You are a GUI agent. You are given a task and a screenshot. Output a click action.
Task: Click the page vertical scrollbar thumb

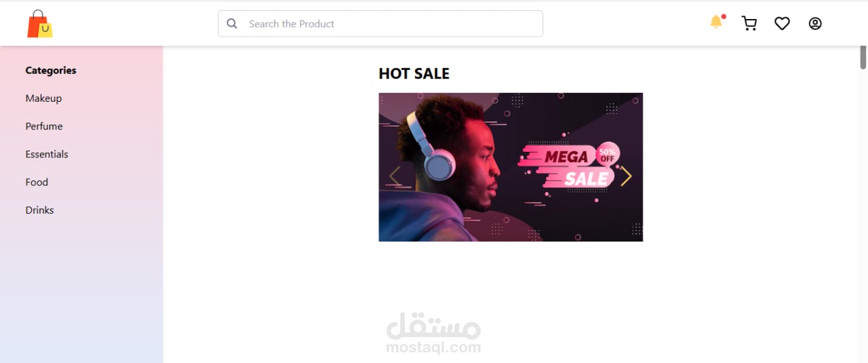pyautogui.click(x=863, y=57)
